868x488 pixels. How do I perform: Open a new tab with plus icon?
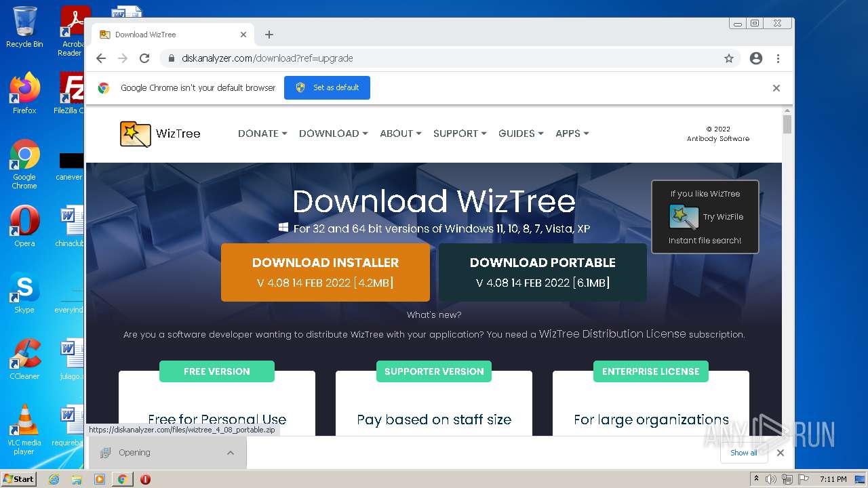pyautogui.click(x=269, y=35)
